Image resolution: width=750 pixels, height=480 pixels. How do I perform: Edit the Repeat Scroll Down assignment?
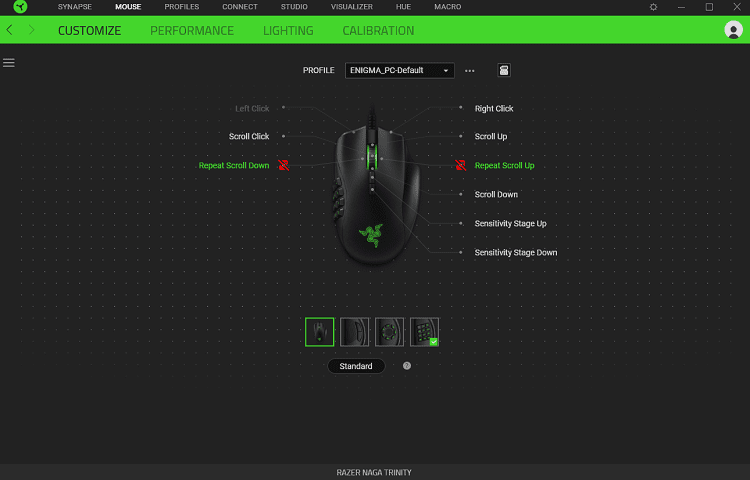234,165
